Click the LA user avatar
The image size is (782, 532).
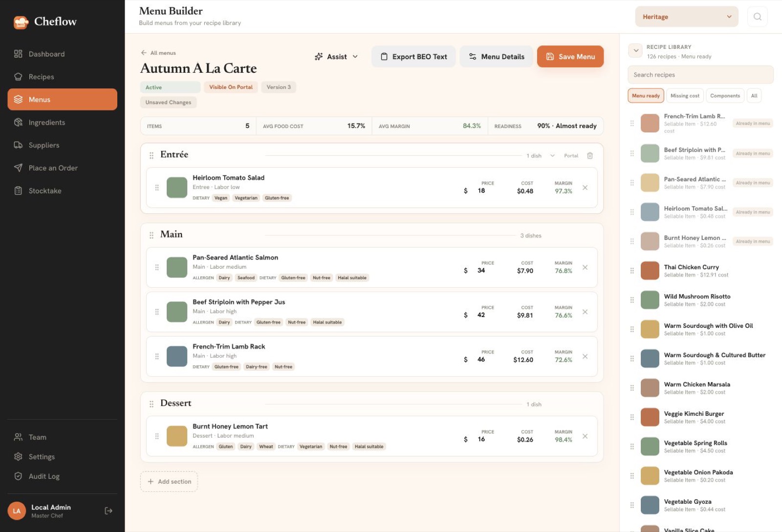(17, 511)
